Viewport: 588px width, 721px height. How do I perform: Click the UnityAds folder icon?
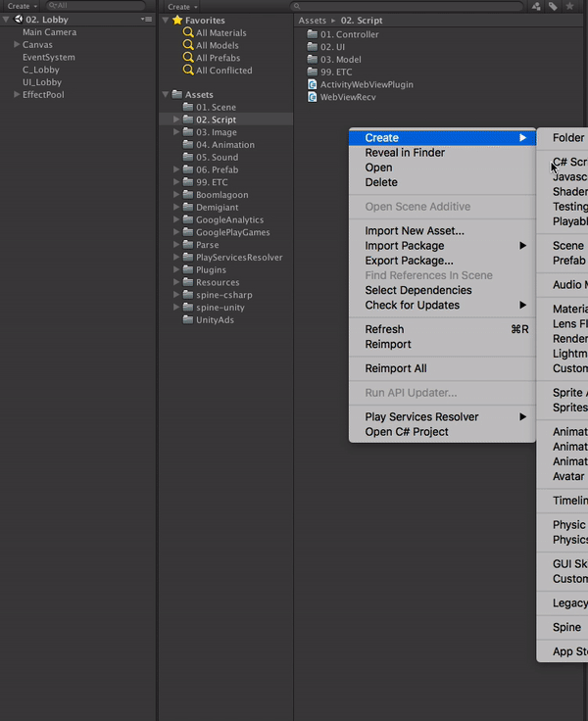tap(188, 319)
